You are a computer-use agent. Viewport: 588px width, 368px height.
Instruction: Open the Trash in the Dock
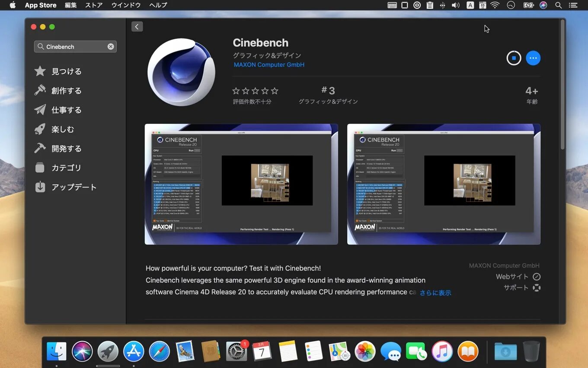pyautogui.click(x=531, y=351)
